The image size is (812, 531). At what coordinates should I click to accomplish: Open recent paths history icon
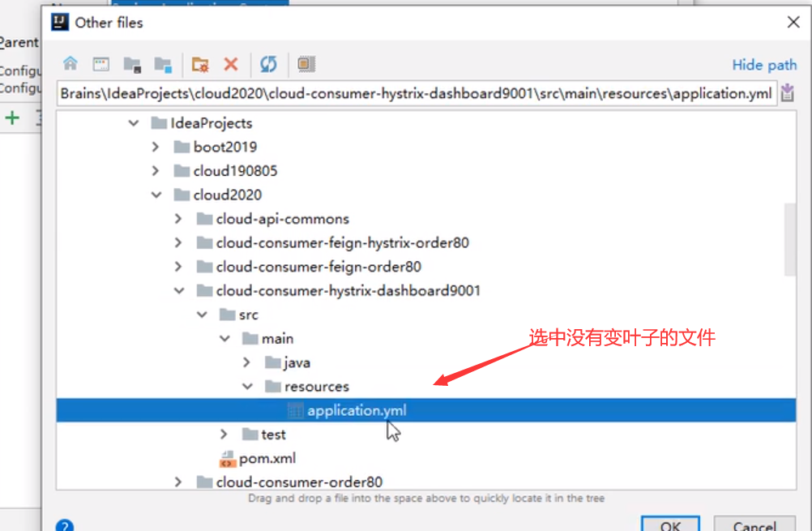pyautogui.click(x=787, y=93)
